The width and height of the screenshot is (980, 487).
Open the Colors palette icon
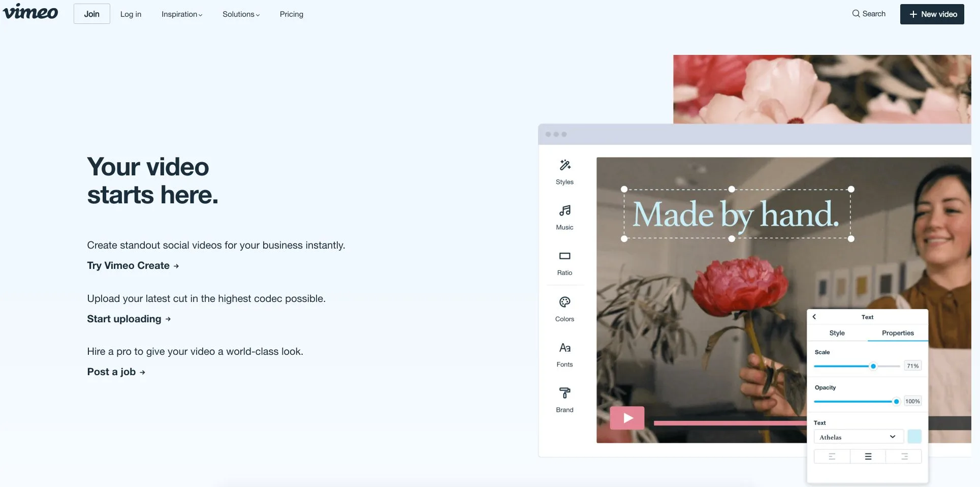pos(565,302)
